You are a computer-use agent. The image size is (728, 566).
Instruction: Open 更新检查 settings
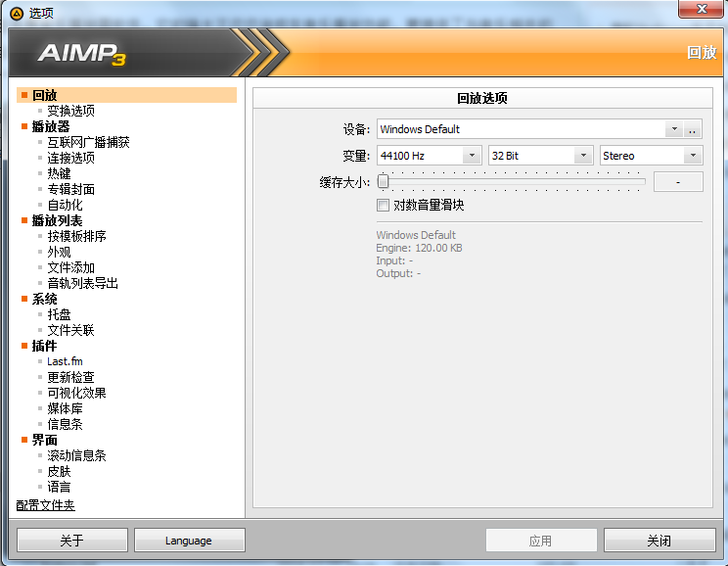pos(71,377)
